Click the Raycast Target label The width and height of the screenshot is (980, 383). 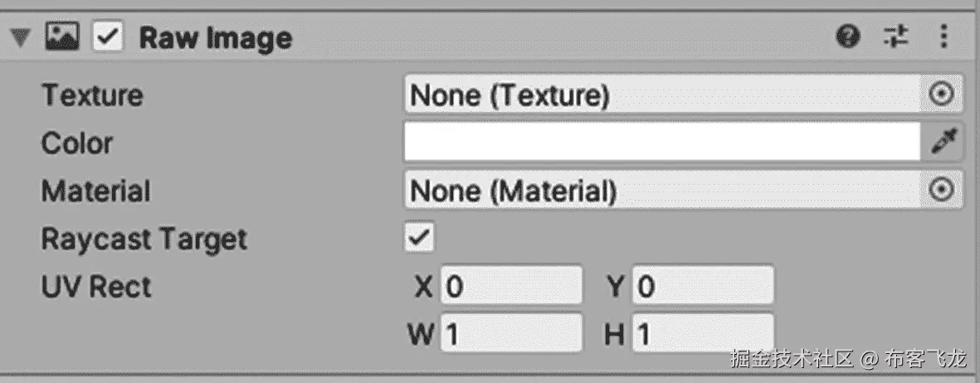coord(144,240)
